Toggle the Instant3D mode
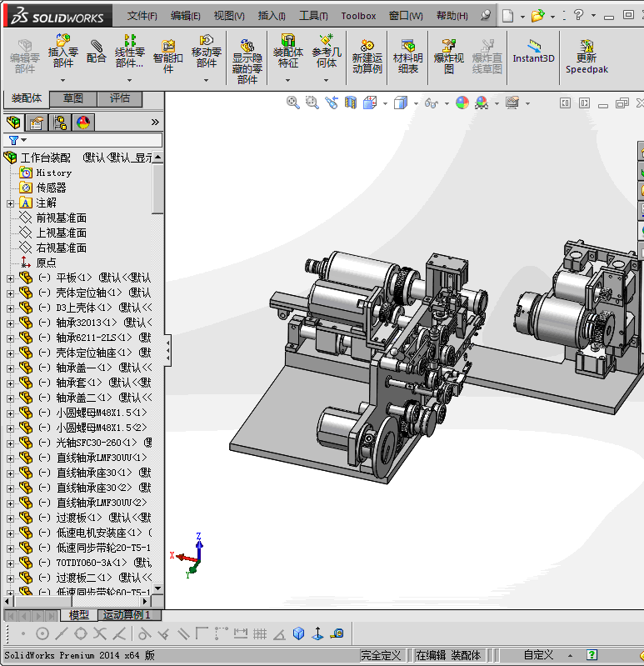 coord(533,50)
